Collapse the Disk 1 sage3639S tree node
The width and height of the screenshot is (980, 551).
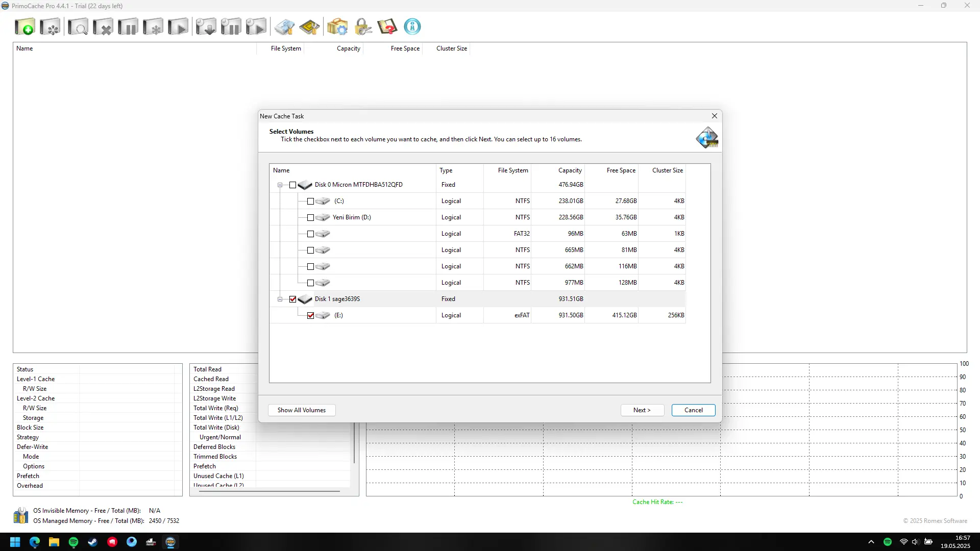[280, 299]
